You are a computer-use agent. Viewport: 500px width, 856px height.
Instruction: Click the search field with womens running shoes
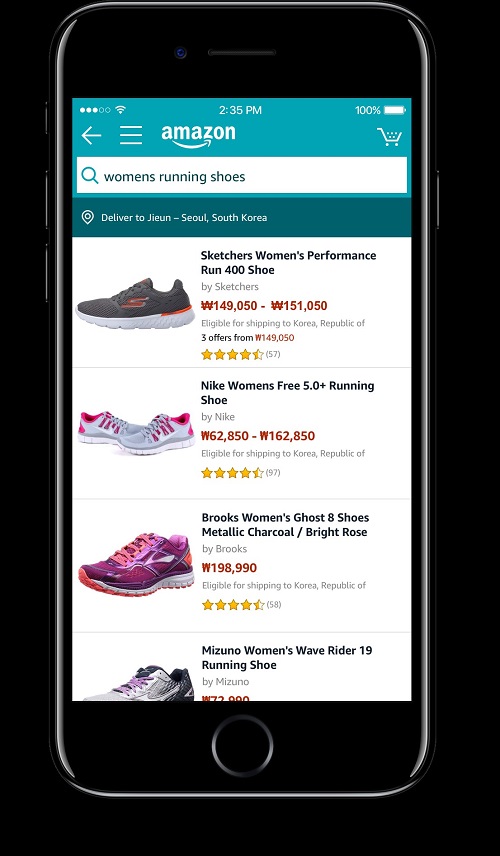tap(242, 175)
